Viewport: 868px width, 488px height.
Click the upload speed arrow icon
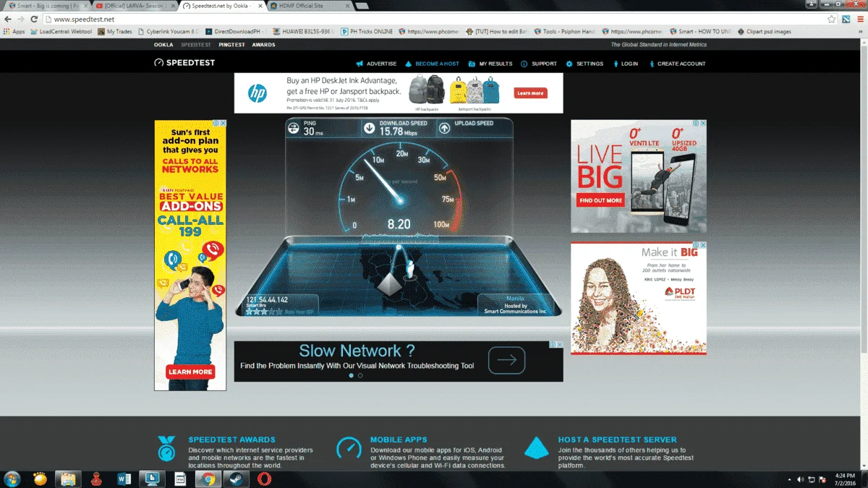coord(444,128)
